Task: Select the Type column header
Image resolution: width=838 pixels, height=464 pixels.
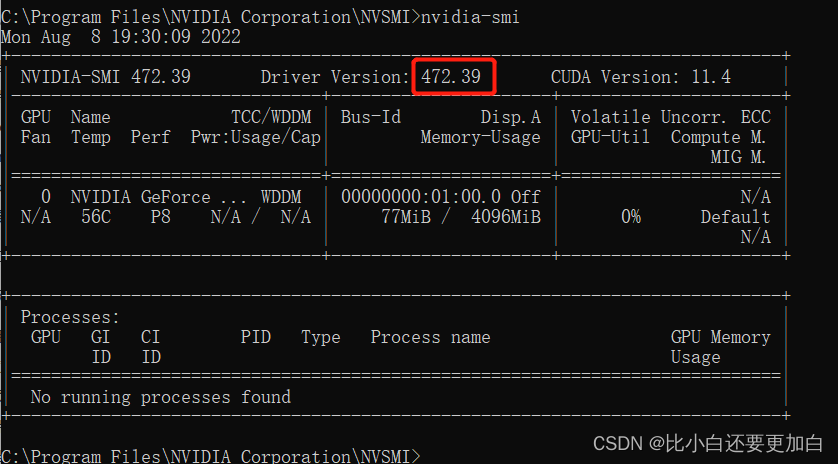Action: [321, 337]
